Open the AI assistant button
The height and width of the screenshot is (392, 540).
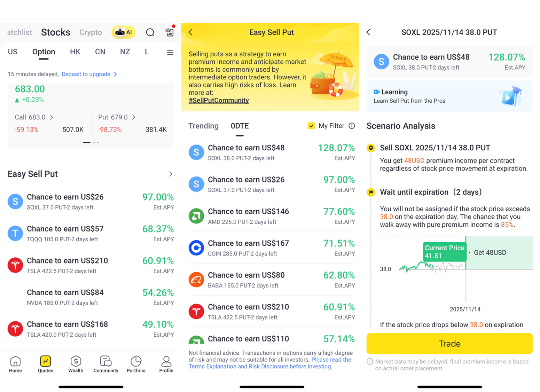123,32
